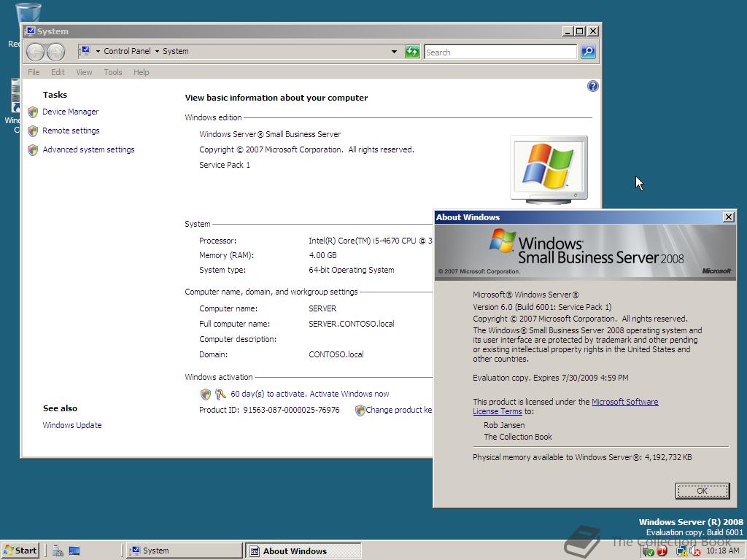Open Device Manager from the Tasks list

[70, 112]
